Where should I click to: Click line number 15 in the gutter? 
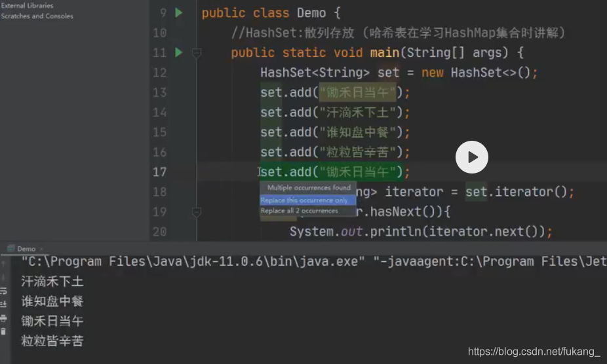(159, 132)
